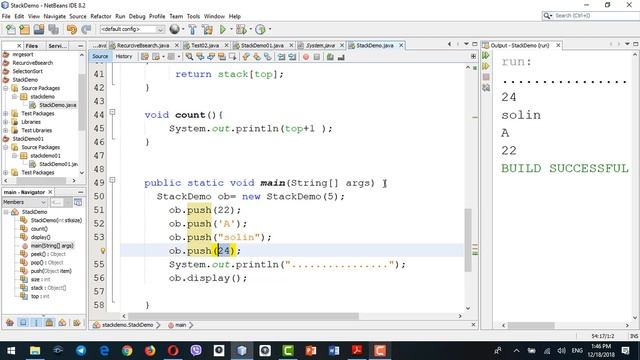640x360 pixels.
Task: Click the Re-run green arrows in Output
Action: (486, 56)
